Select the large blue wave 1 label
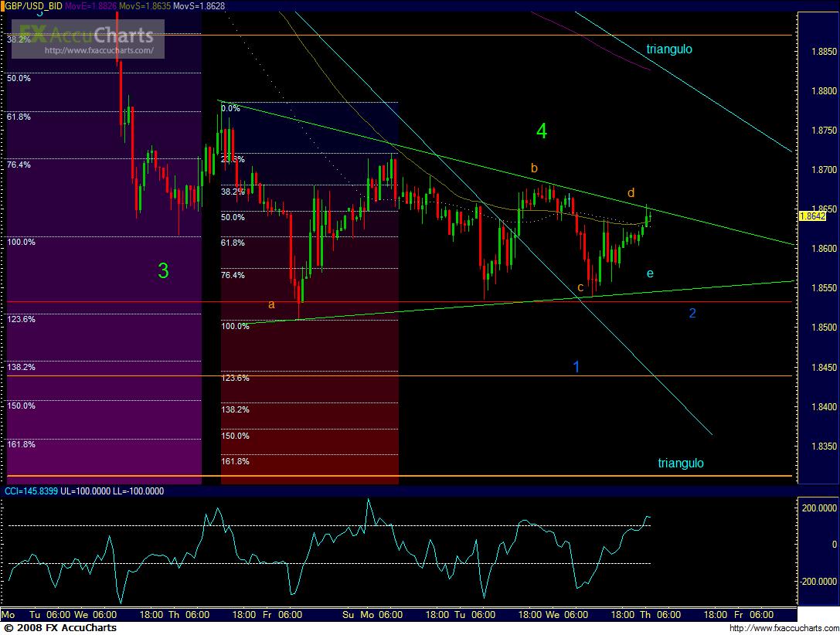The width and height of the screenshot is (840, 635). pyautogui.click(x=576, y=367)
